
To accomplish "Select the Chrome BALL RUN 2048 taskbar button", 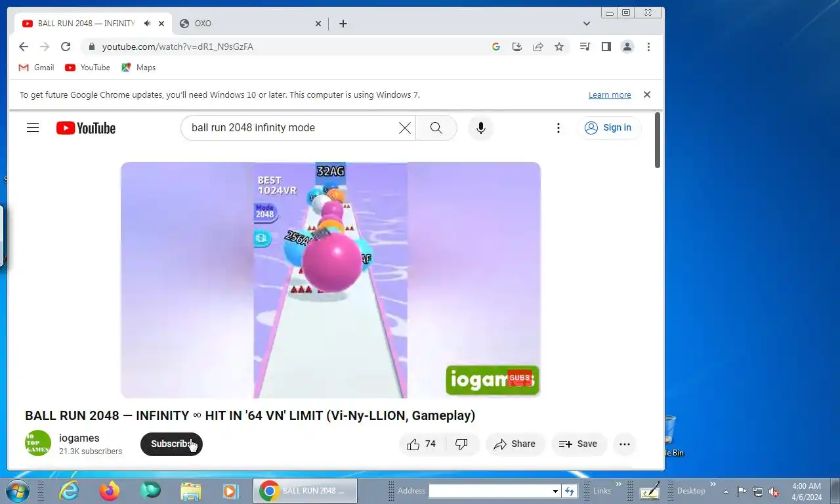I will point(305,491).
